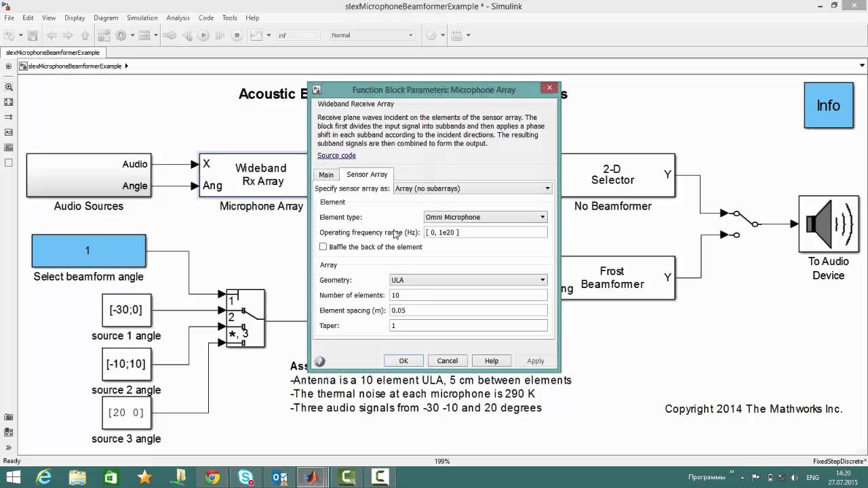Expand the new model dropdown arrow
Viewport: 868px width, 488px height.
point(20,35)
